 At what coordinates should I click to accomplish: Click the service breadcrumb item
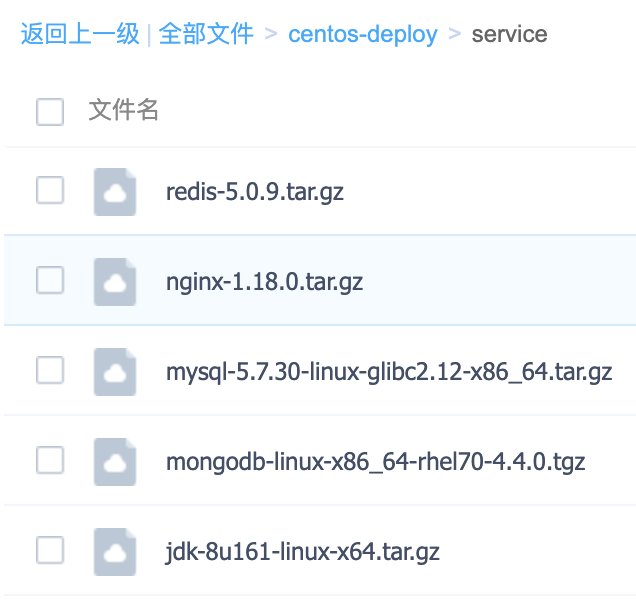coord(509,35)
